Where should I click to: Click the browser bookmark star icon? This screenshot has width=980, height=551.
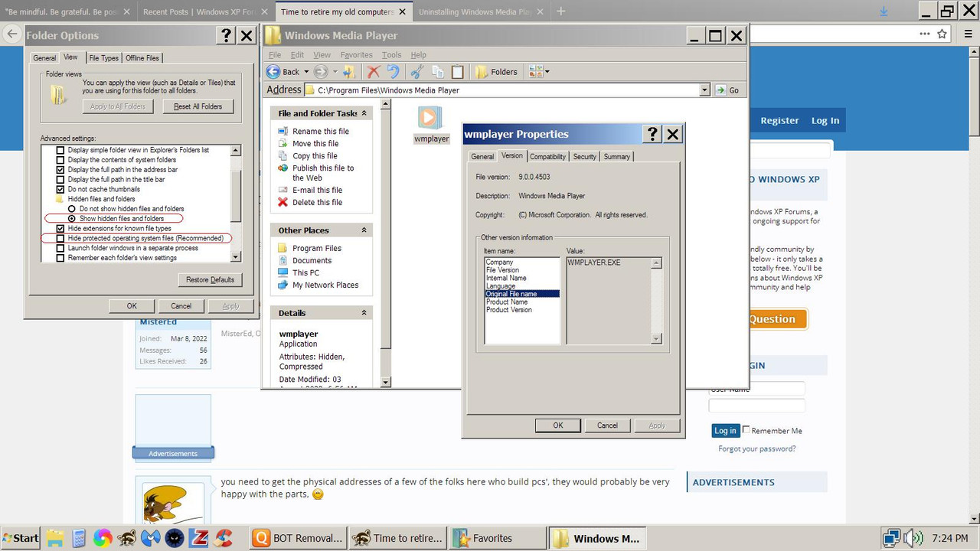(942, 34)
